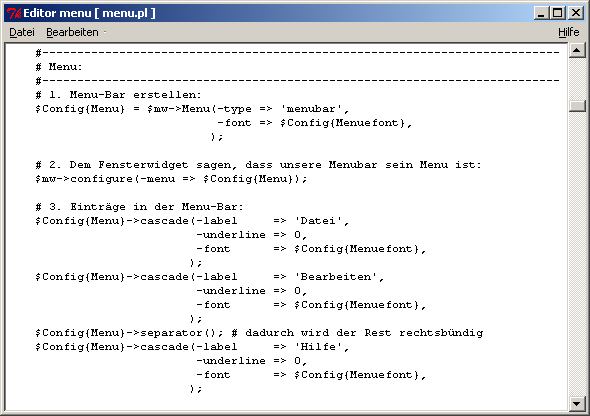Click the Tk feather icon in title bar
The width and height of the screenshot is (590, 416).
pos(14,14)
